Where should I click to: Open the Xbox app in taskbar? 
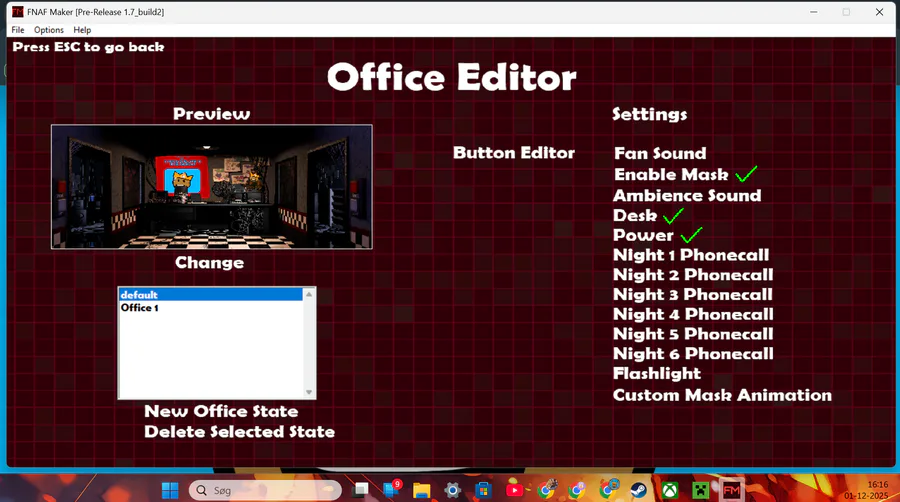coord(669,491)
